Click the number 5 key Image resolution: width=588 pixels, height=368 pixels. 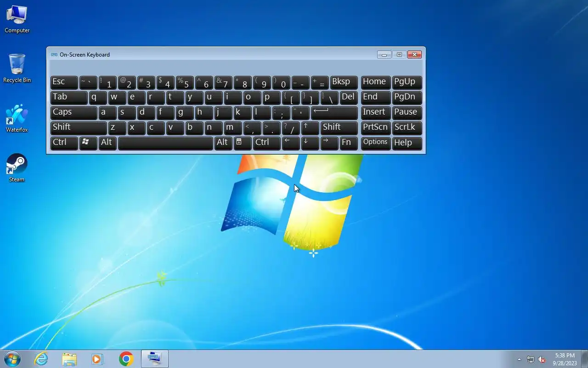[185, 82]
